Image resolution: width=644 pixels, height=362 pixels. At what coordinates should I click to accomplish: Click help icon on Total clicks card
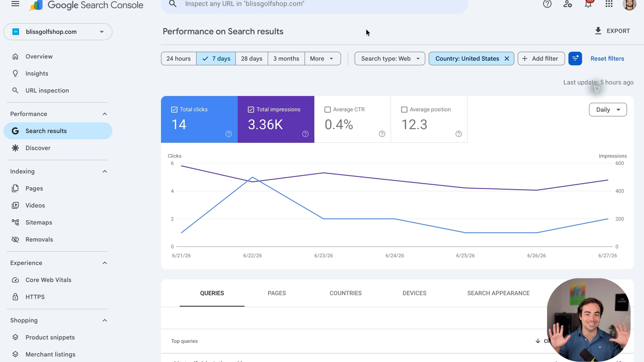pos(229,134)
